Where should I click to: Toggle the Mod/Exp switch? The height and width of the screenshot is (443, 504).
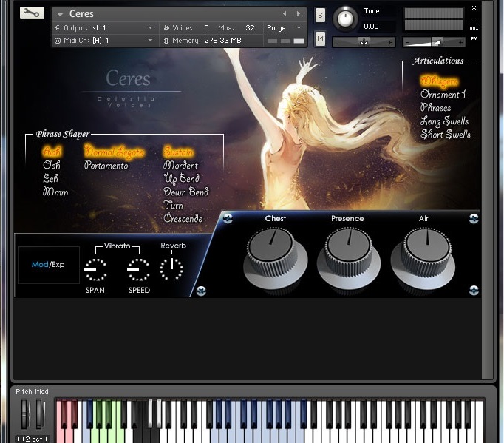49,265
